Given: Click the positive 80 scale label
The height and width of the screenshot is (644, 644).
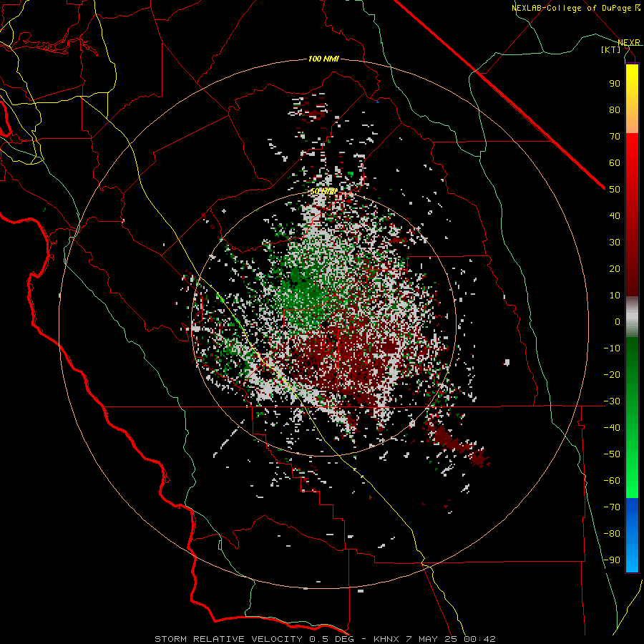Looking at the screenshot, I should (x=615, y=110).
